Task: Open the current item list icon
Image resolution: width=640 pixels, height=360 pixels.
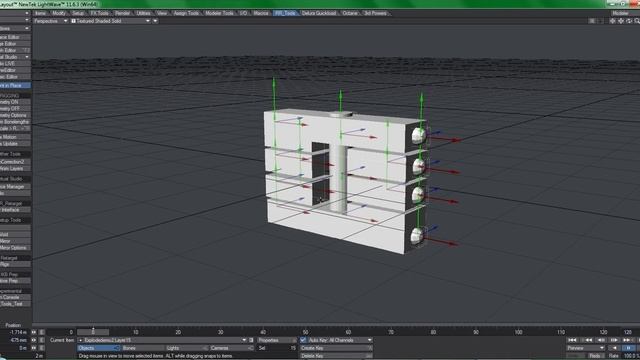Action: (251, 340)
